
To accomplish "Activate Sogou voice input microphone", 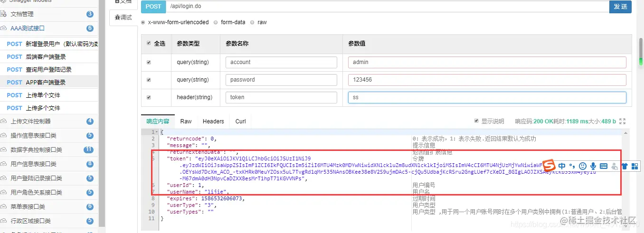I will (x=593, y=166).
